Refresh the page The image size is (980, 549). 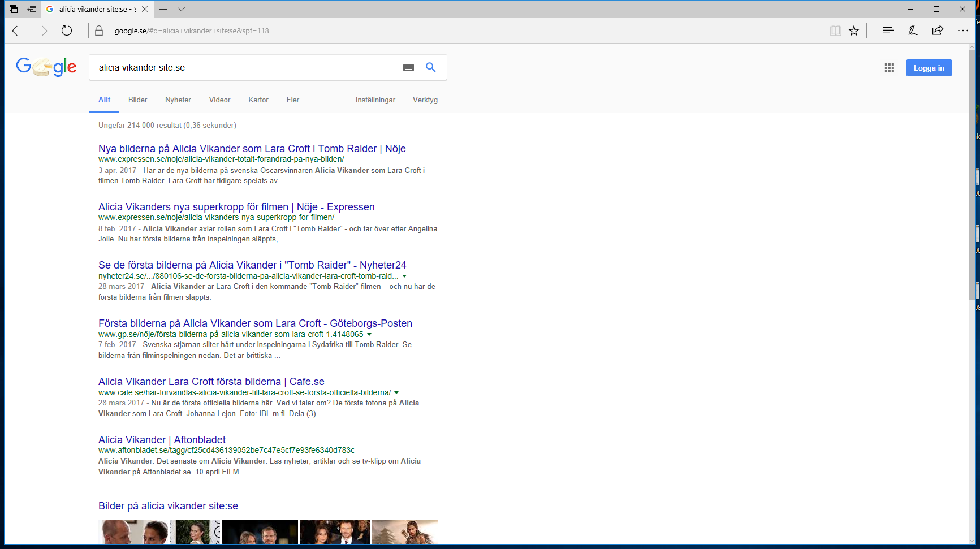[66, 31]
